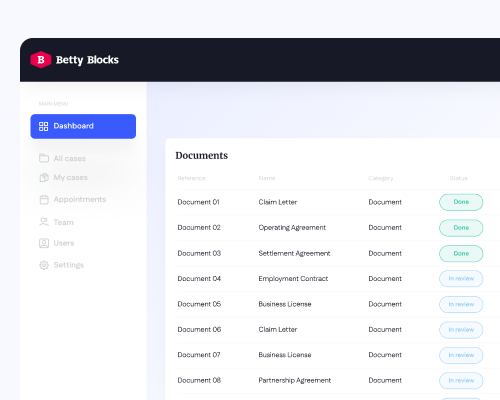This screenshot has width=500, height=400.
Task: Click the Employment Contract name
Action: pos(293,279)
